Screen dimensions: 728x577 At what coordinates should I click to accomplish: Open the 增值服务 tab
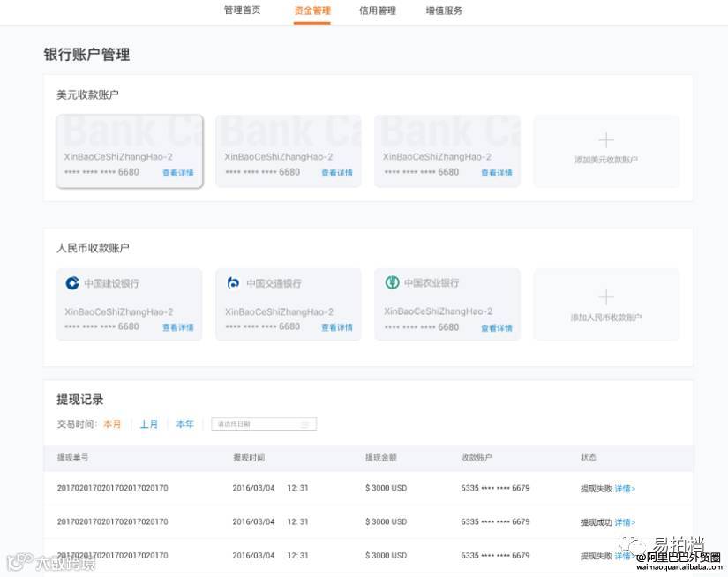pos(444,11)
